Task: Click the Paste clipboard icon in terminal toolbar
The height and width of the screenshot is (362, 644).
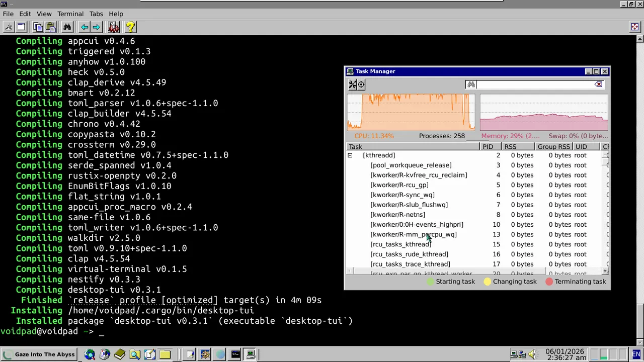Action: [x=50, y=27]
